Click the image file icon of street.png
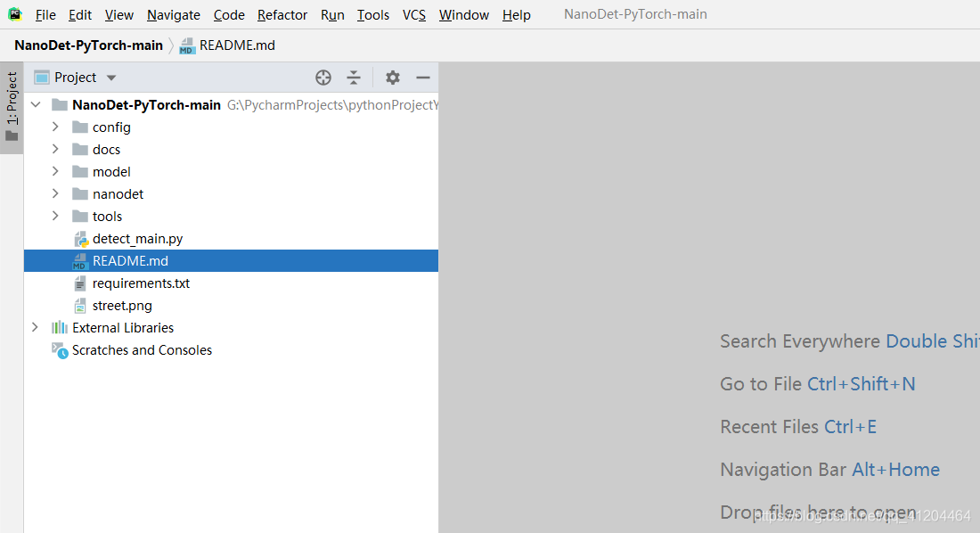 click(x=80, y=306)
